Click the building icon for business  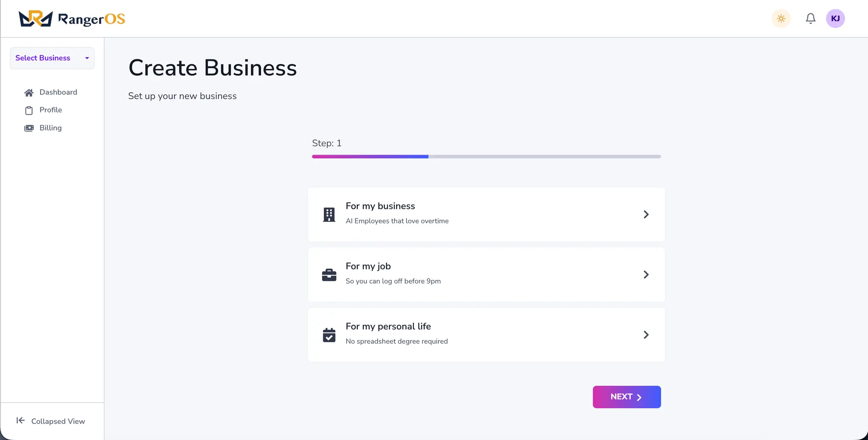point(329,215)
